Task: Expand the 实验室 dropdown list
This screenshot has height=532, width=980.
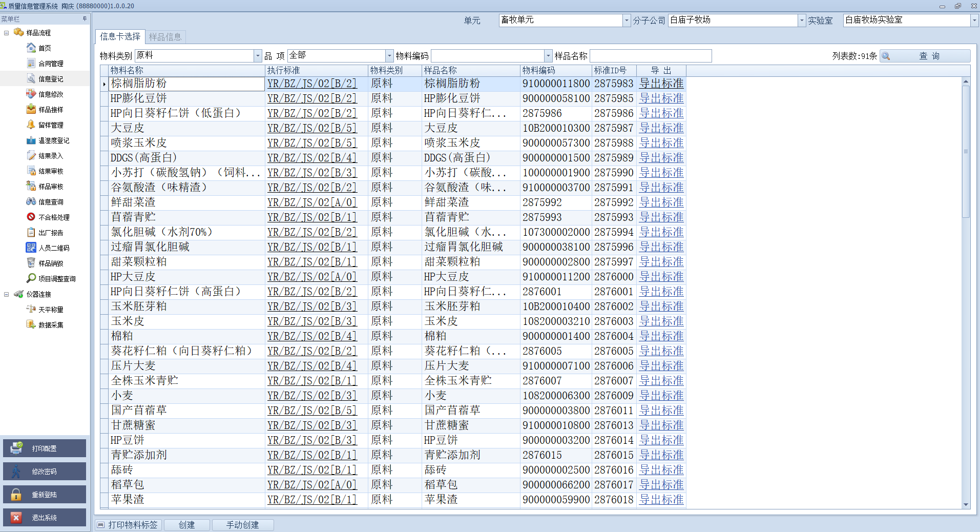Action: [974, 21]
